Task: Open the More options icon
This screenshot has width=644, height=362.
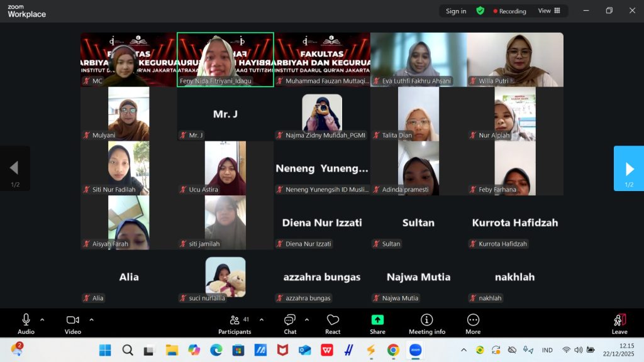Action: [473, 320]
